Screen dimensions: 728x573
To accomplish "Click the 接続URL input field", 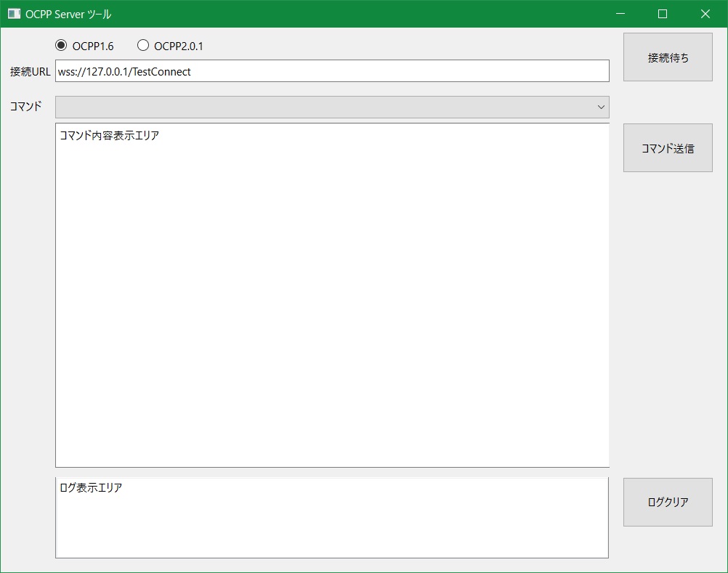I will 332,71.
